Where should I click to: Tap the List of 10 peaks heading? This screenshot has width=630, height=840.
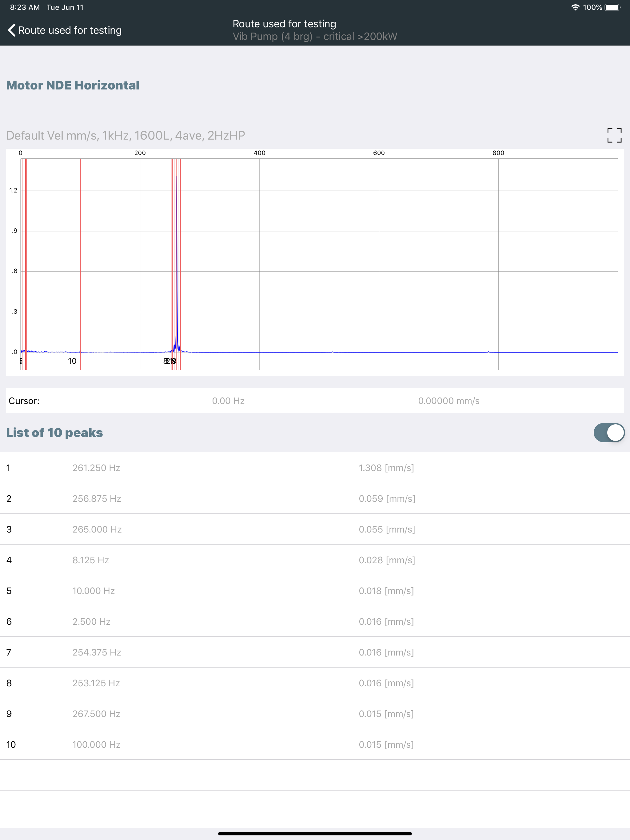coord(54,433)
